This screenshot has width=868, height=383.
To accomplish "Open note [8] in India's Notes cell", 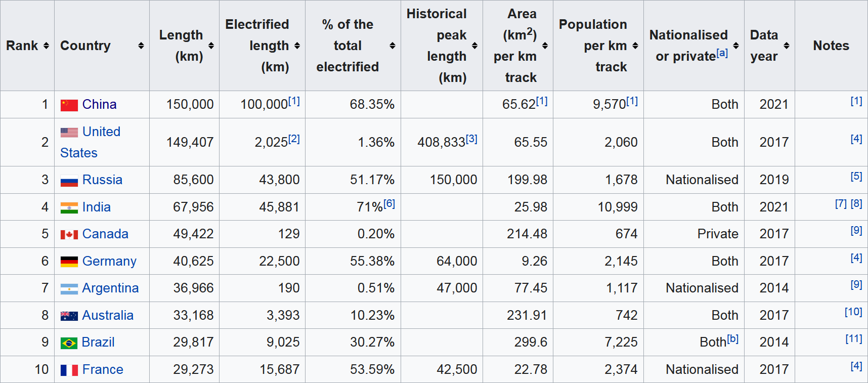I will click(x=856, y=203).
